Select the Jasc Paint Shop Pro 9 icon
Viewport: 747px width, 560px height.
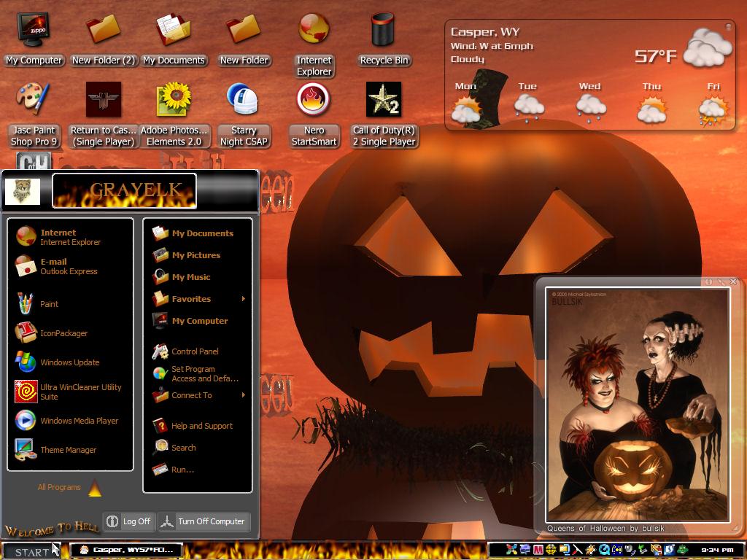(34, 114)
